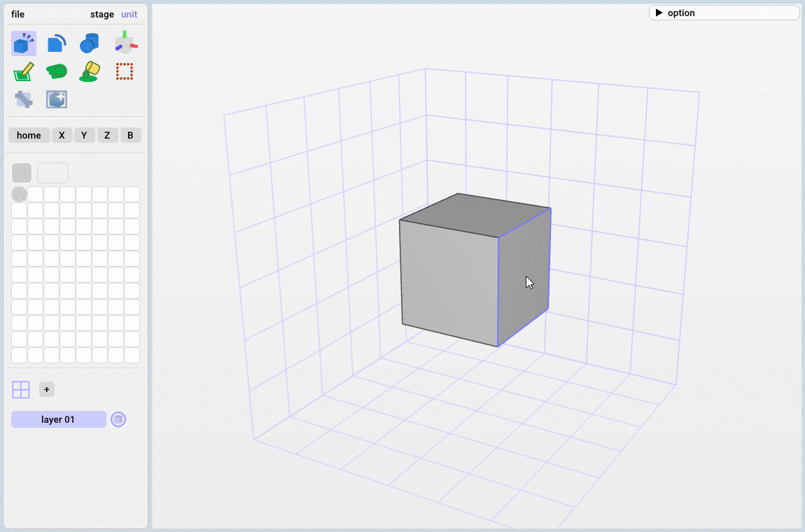Click the current gray color square
Screen dimensions: 805x532
(22, 173)
